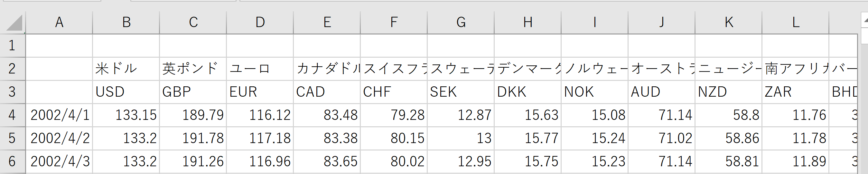This screenshot has height=174, width=868.
Task: Click the USD cell in column B
Action: pyautogui.click(x=126, y=92)
